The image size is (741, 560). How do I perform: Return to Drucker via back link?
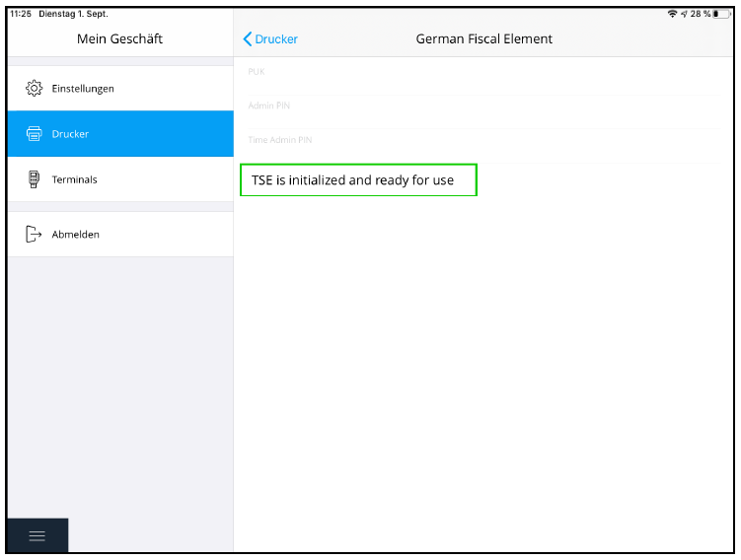(x=270, y=39)
